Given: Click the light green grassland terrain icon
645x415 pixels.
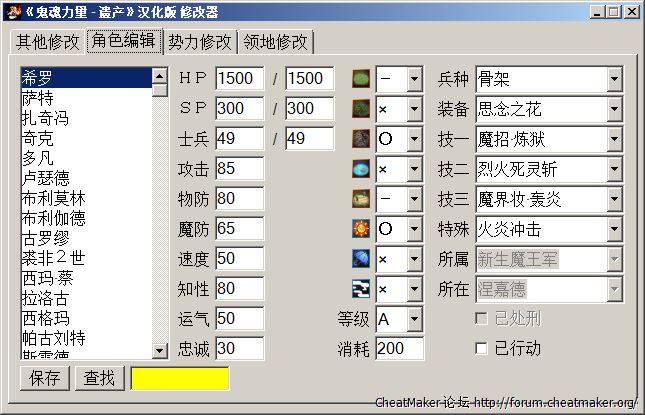Looking at the screenshot, I should tap(361, 79).
